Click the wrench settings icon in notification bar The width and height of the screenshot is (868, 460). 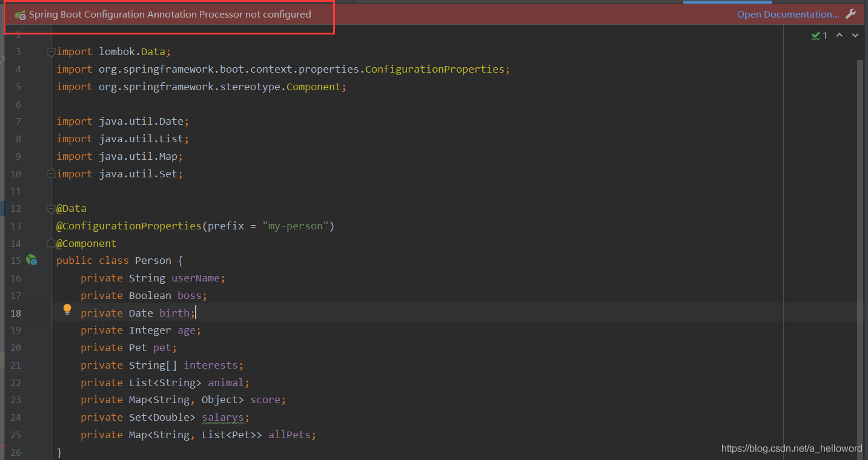851,15
